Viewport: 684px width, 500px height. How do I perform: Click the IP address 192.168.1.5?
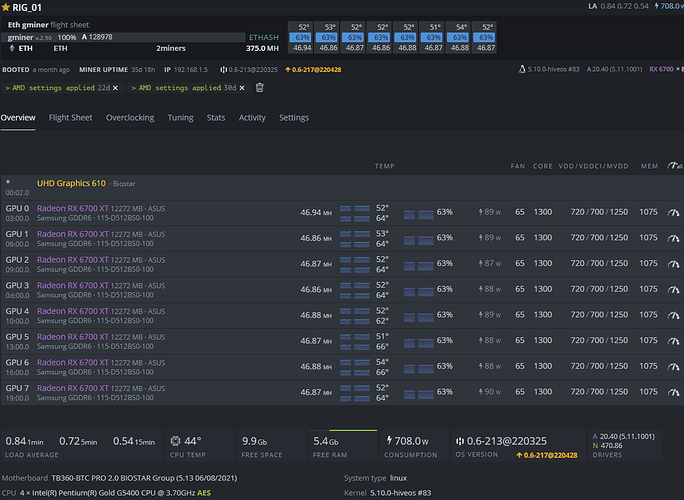tap(191, 69)
